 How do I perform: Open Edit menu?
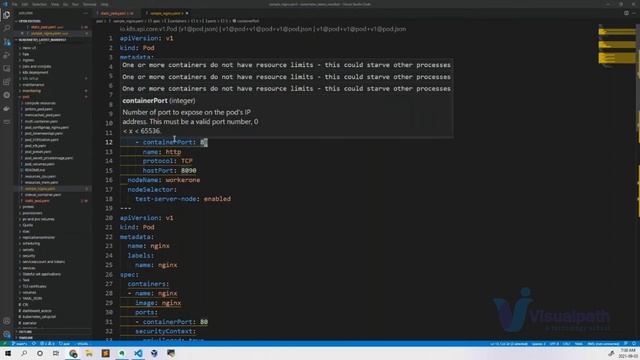[25, 4]
